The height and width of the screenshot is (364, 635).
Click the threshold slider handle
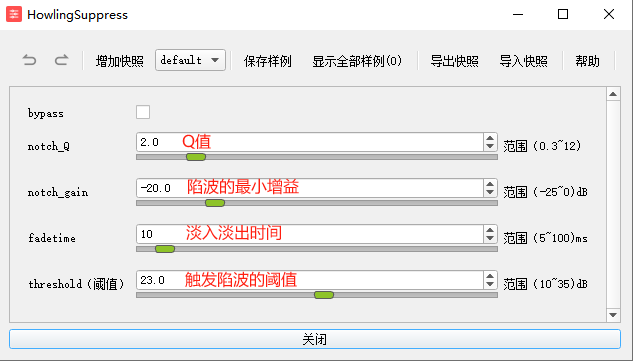[324, 295]
